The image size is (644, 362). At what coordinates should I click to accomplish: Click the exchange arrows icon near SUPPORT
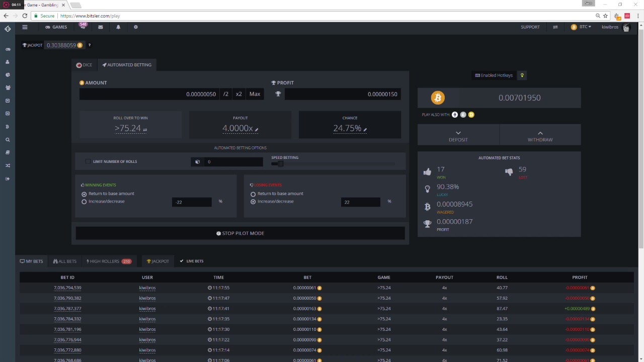[x=555, y=27]
